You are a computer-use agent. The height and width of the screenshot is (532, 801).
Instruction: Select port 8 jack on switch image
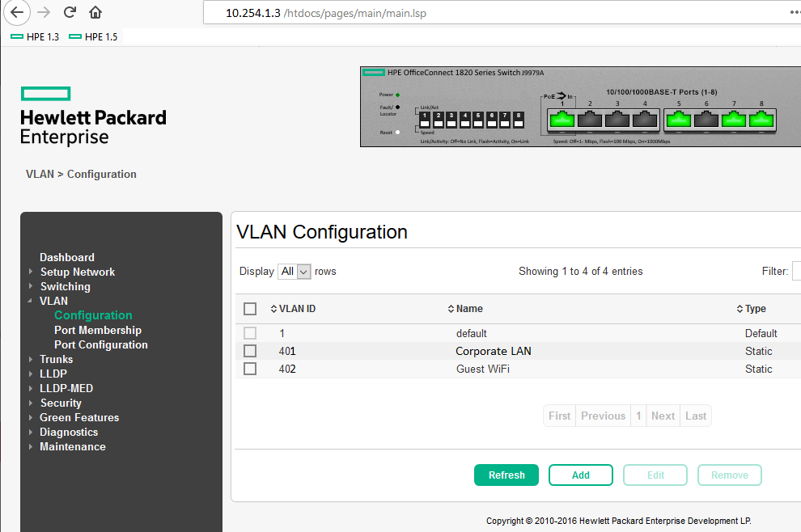point(761,120)
